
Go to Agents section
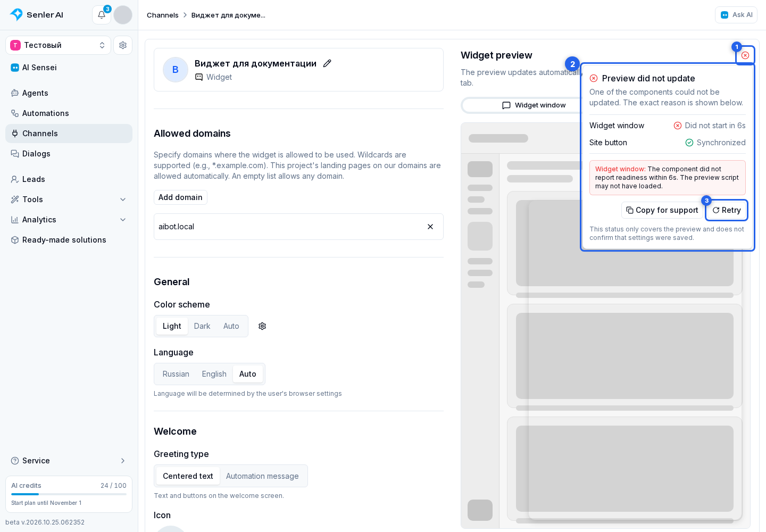pyautogui.click(x=69, y=93)
